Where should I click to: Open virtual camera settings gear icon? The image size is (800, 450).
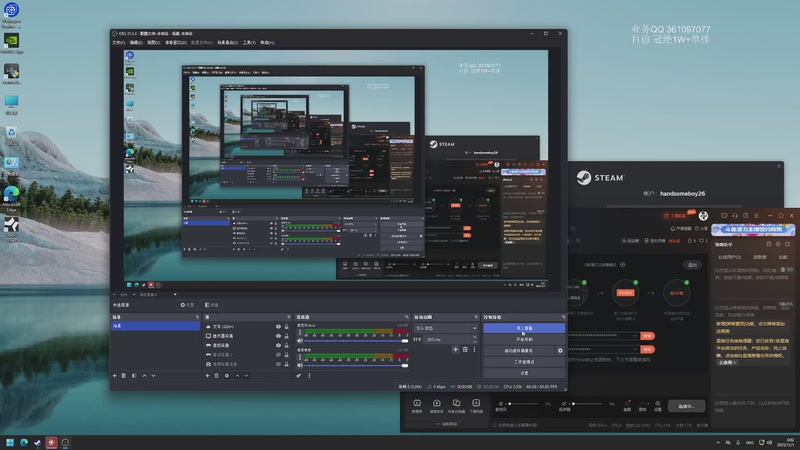tap(560, 351)
